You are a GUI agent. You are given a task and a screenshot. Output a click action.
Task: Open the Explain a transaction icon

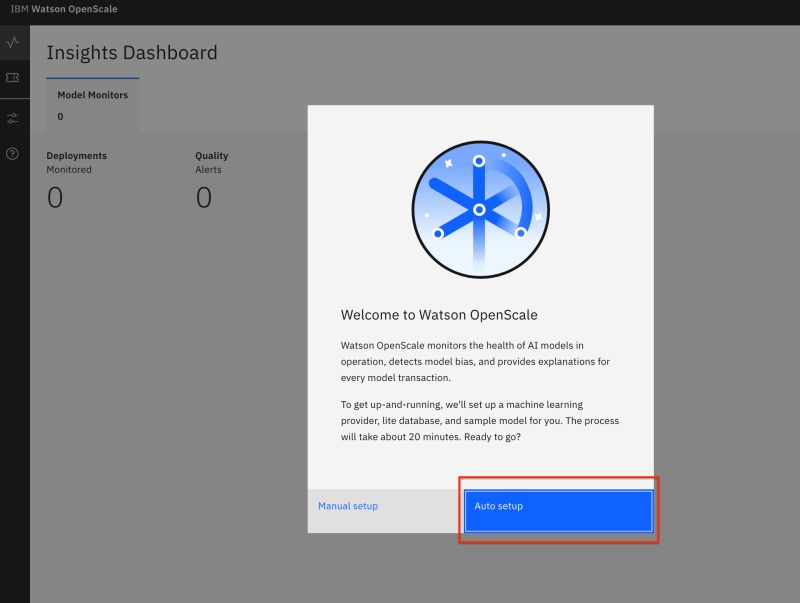click(13, 80)
